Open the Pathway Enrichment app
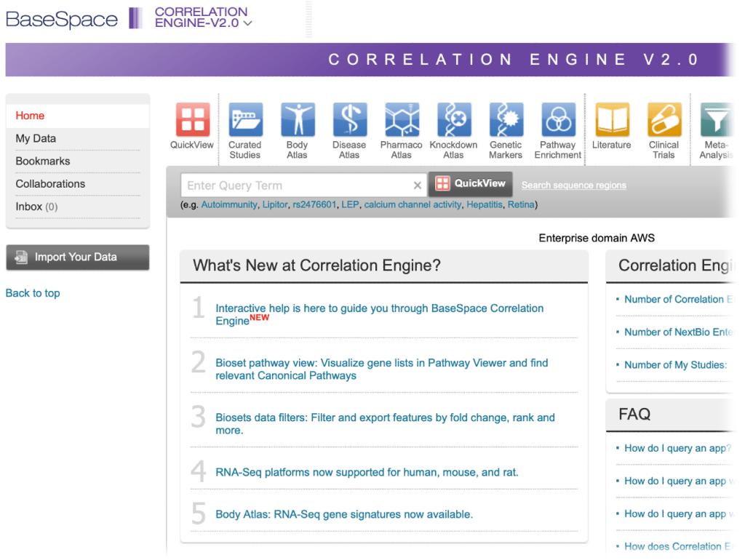745x560 pixels. [x=558, y=120]
